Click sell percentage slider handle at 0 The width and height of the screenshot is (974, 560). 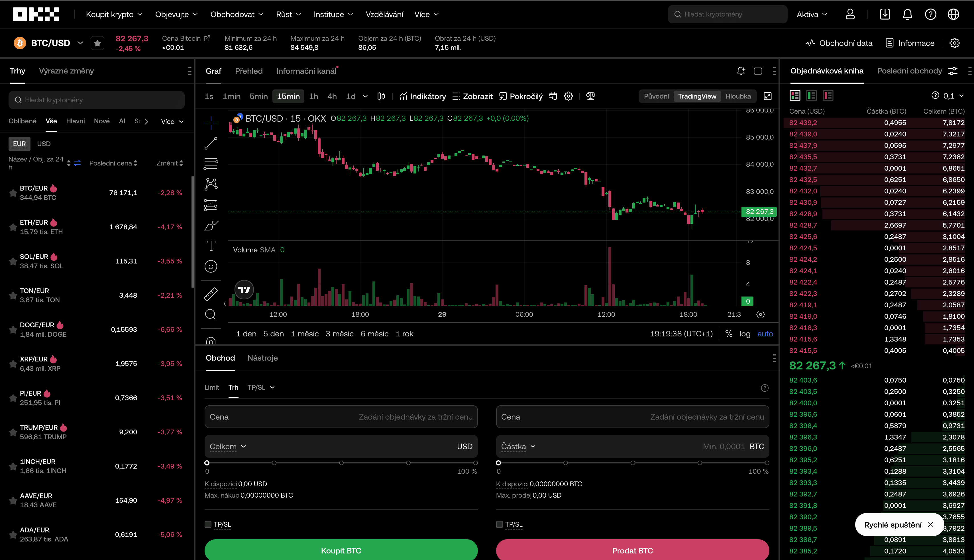[498, 463]
